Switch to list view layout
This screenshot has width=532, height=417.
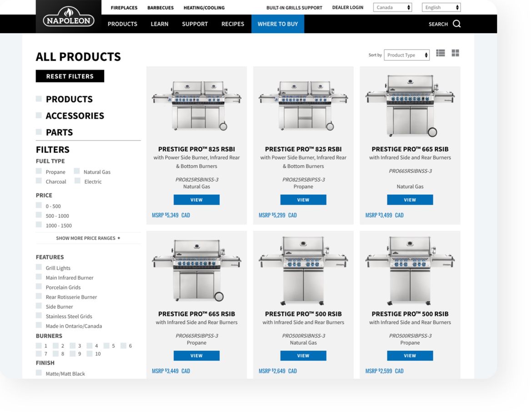coord(440,53)
